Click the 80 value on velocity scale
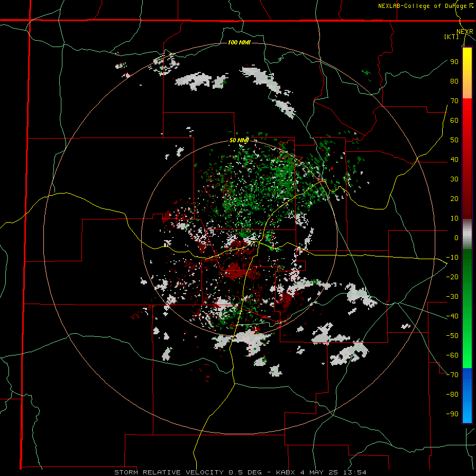The height and width of the screenshot is (476, 476). (454, 81)
